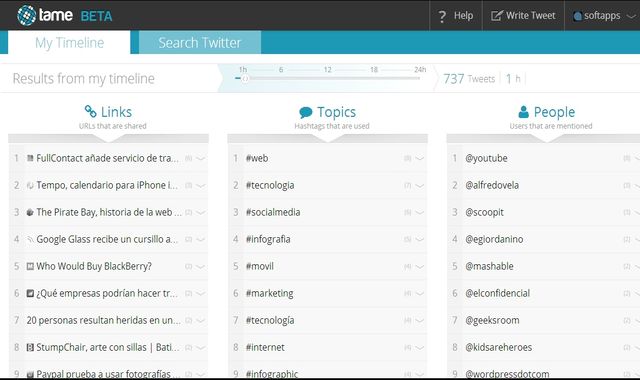Viewport: 640px width, 380px height.
Task: Click favicon beside Google Glass link
Action: [30, 239]
